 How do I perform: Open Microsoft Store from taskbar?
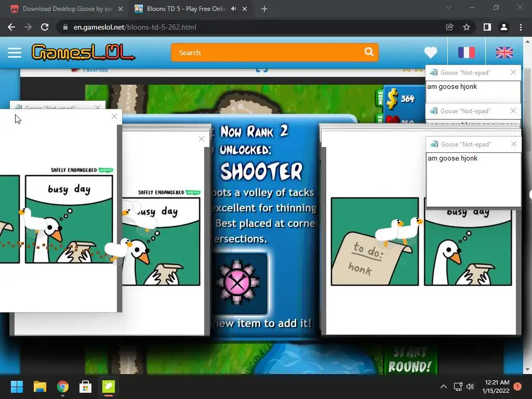86,387
